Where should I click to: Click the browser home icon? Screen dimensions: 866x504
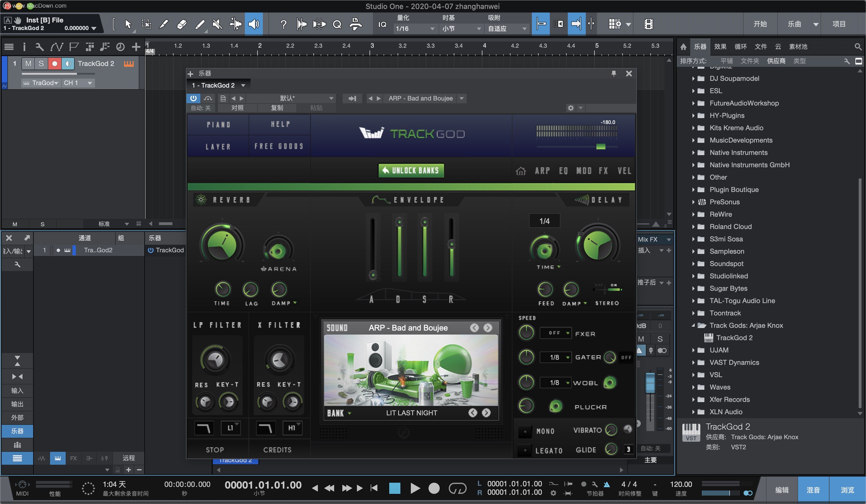(683, 47)
